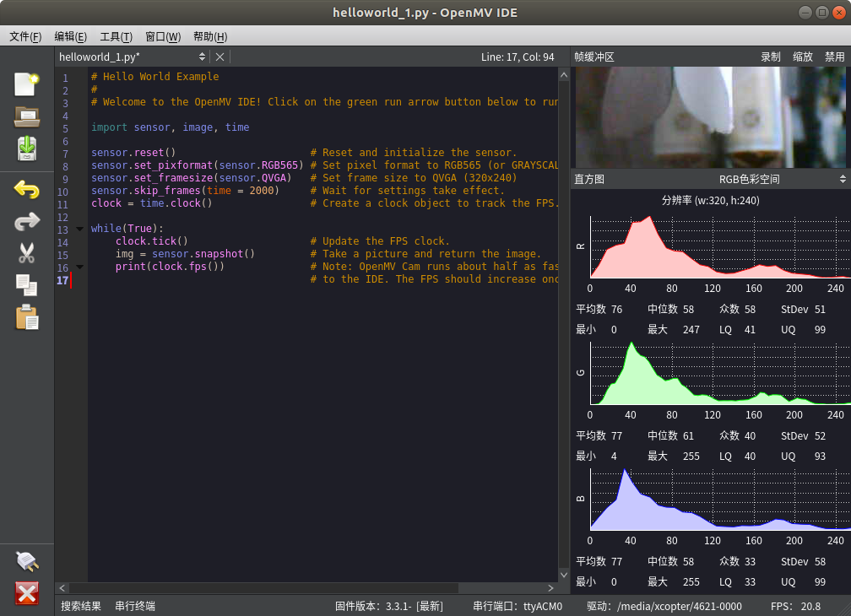Open a file using the folder icon
851x616 pixels.
pyautogui.click(x=26, y=117)
